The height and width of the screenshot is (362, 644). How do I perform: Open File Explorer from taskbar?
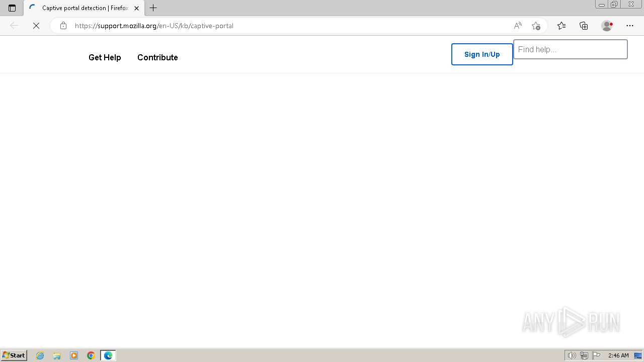(x=57, y=355)
